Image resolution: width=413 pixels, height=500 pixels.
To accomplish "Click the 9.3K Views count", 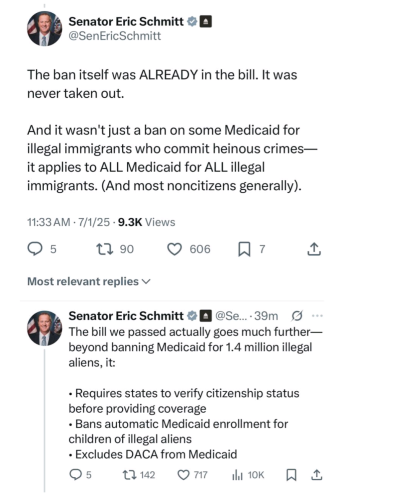I will tap(146, 222).
